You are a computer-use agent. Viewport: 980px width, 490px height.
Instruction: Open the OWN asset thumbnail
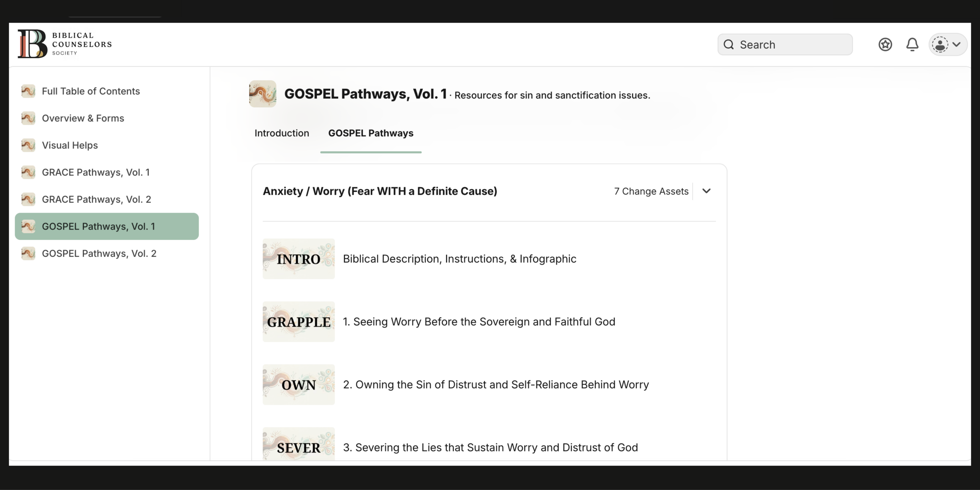point(298,385)
